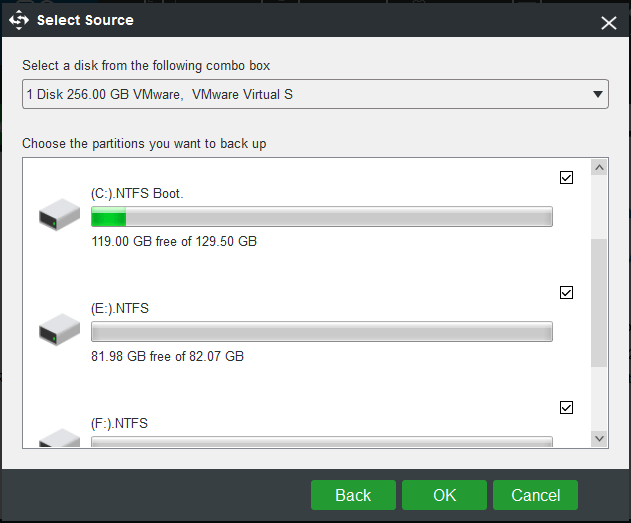
Task: Select the (C:).NTFS Boot. label
Action: (x=137, y=194)
